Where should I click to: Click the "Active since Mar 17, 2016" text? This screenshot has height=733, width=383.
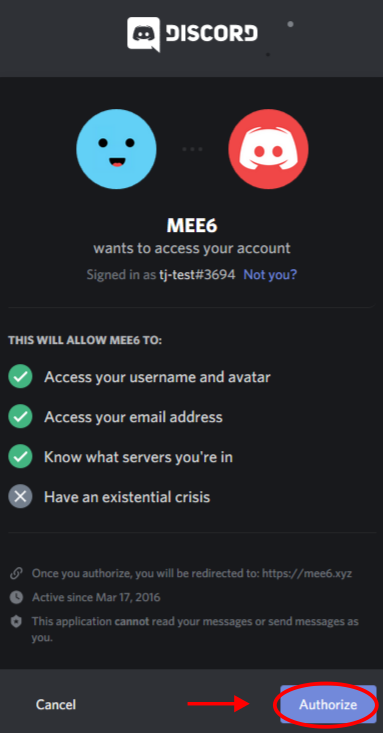[x=96, y=597]
